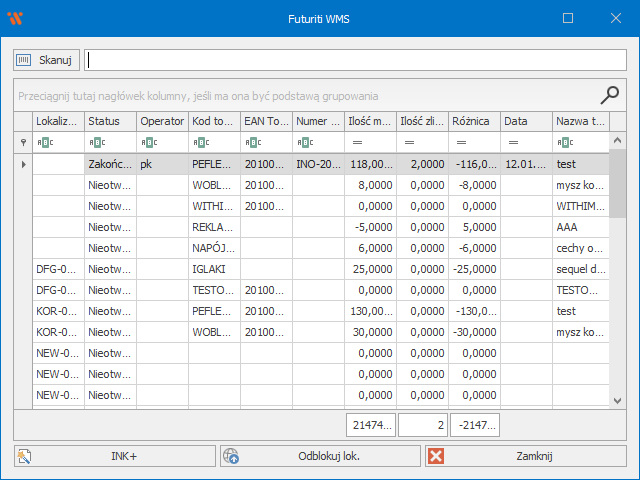Click the filter icon under Nazwa column
Image resolution: width=640 pixels, height=480 pixels.
pos(565,143)
